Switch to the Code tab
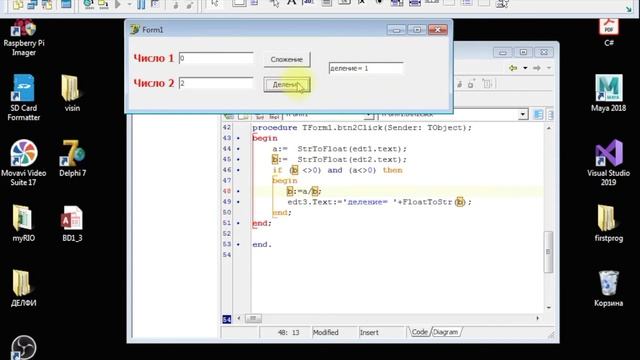This screenshot has height=360, width=640. coord(419,332)
